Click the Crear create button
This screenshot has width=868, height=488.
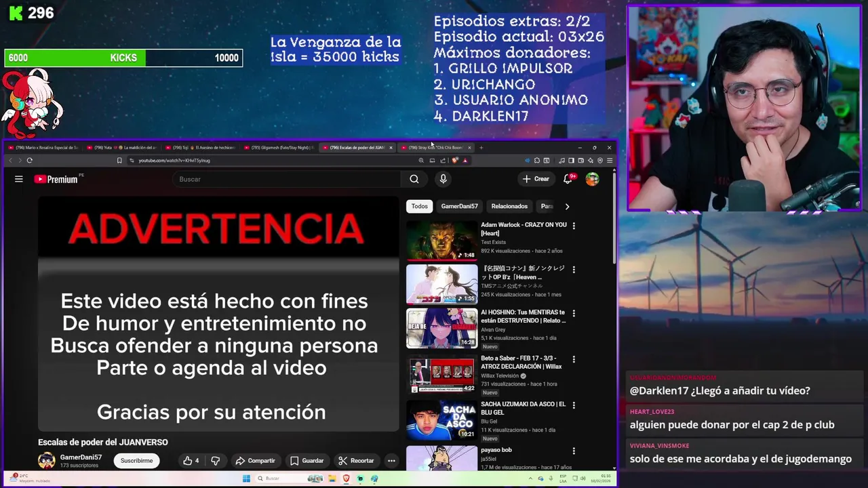536,179
